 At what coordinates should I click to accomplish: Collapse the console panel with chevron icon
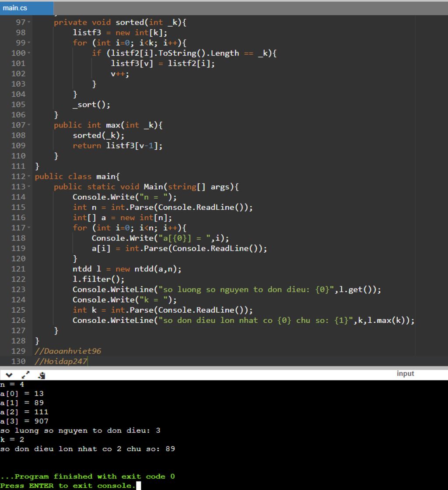coord(9,375)
